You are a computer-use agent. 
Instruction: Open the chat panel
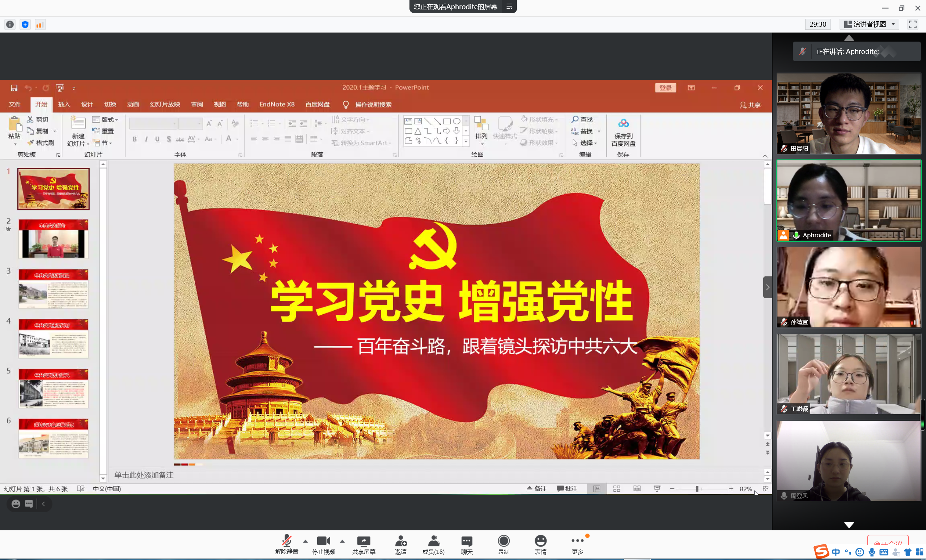pyautogui.click(x=467, y=544)
